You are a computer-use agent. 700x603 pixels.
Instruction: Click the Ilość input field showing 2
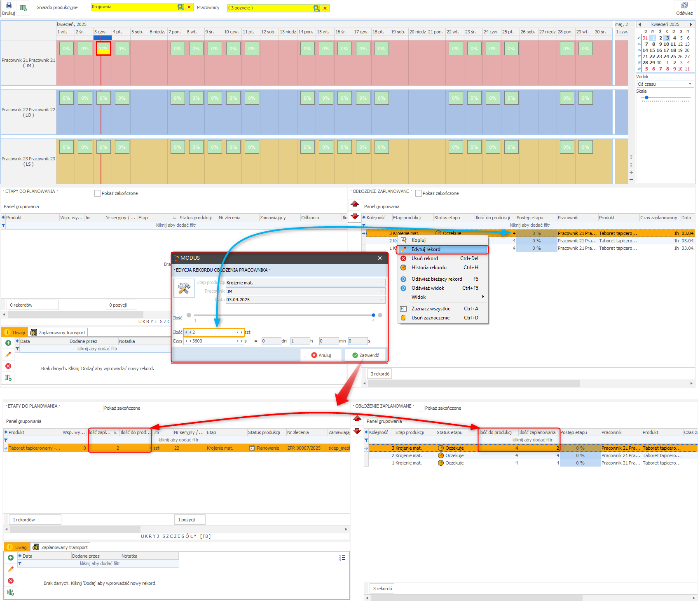coord(213,332)
